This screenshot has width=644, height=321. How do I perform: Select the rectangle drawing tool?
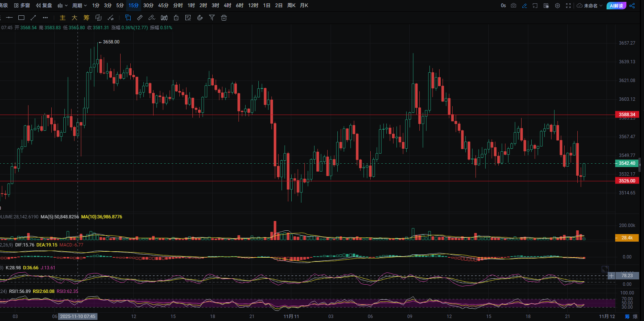tap(21, 18)
